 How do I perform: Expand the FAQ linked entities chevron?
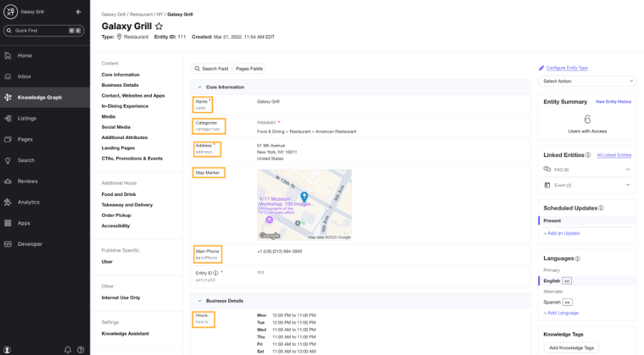628,169
